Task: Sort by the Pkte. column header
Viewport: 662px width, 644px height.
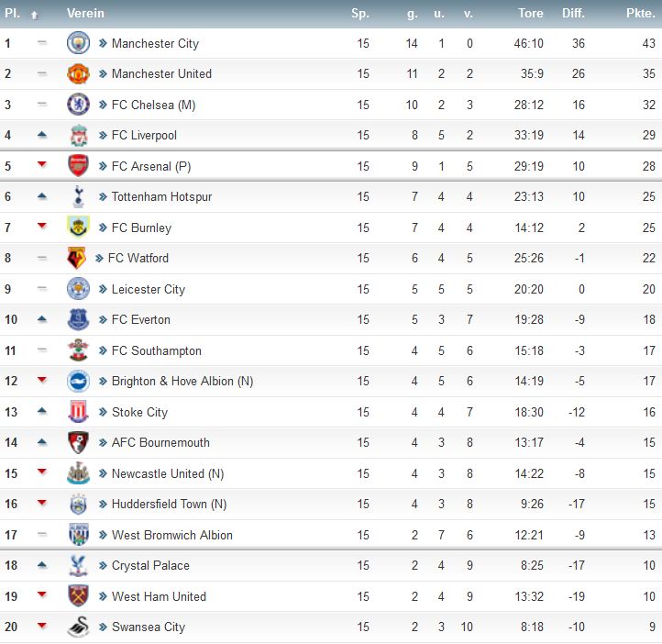Action: [x=641, y=13]
